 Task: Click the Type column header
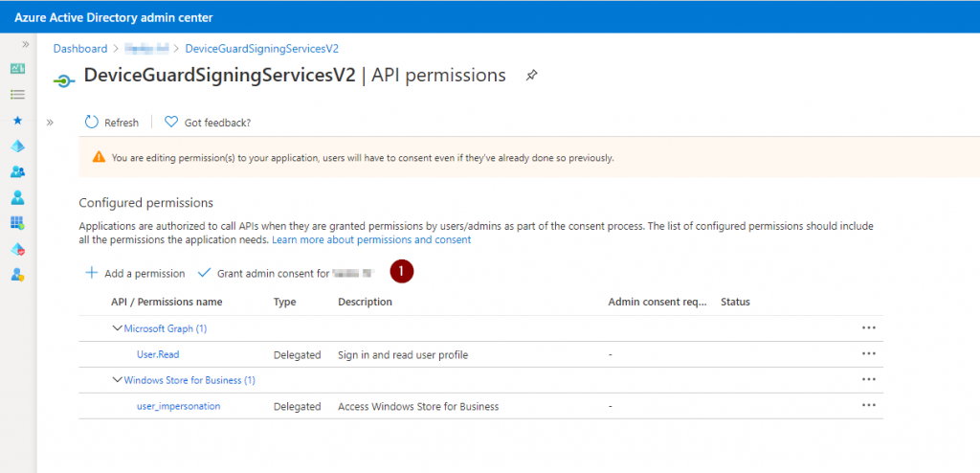[285, 302]
